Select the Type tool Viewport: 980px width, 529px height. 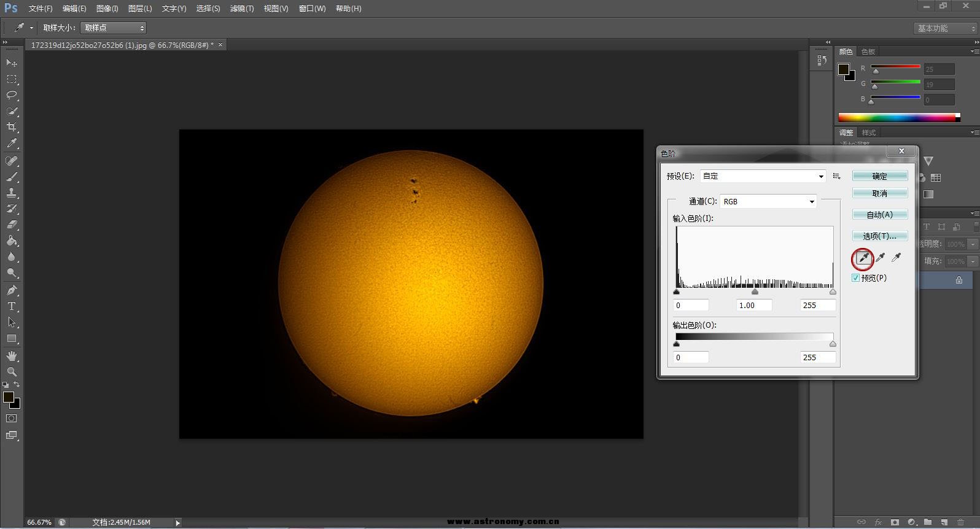click(x=12, y=306)
